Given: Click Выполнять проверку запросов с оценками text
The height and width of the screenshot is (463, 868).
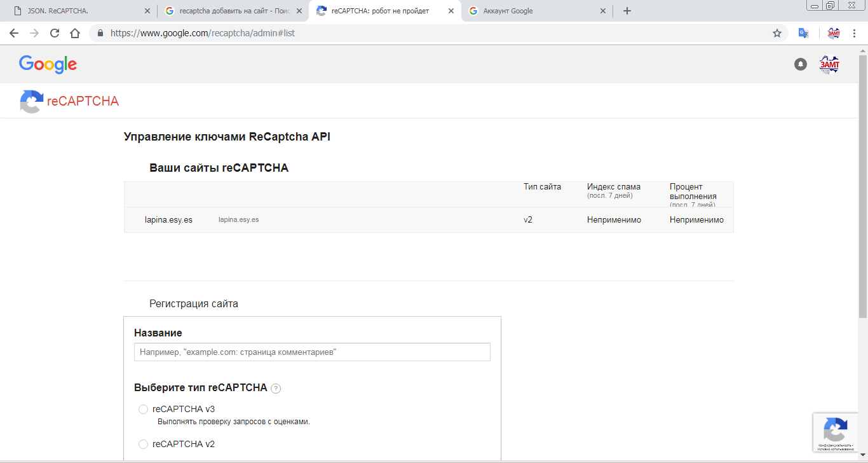Looking at the screenshot, I should point(234,422).
